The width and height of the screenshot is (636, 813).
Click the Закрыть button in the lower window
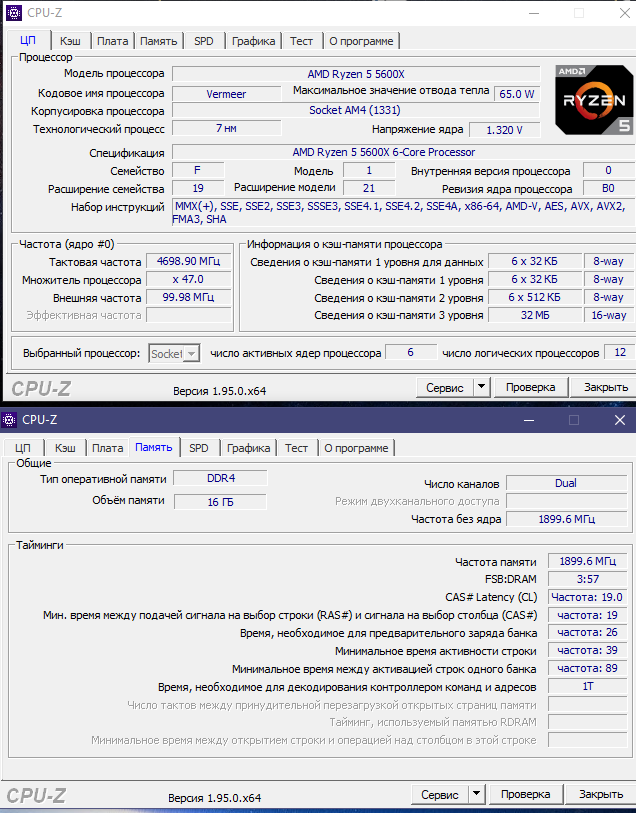(x=601, y=794)
